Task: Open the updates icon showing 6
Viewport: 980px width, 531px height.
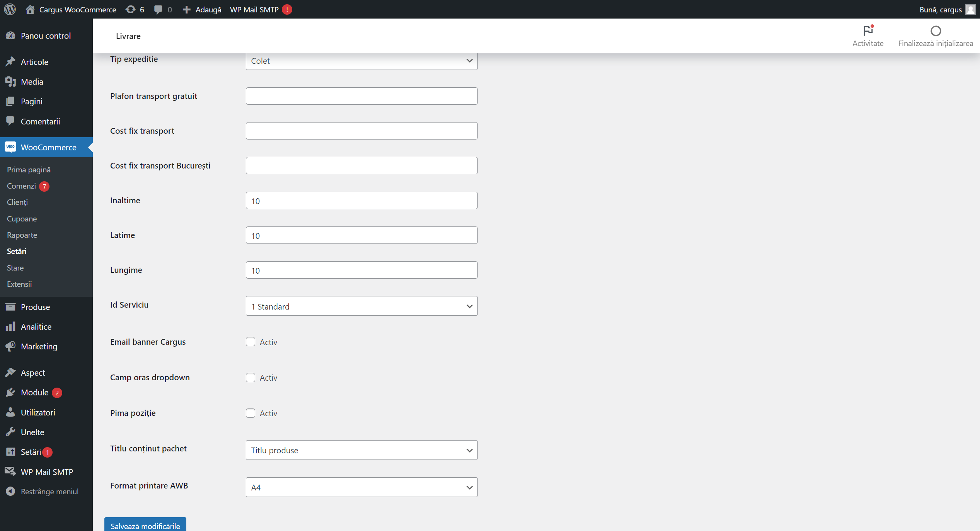Action: pos(131,9)
